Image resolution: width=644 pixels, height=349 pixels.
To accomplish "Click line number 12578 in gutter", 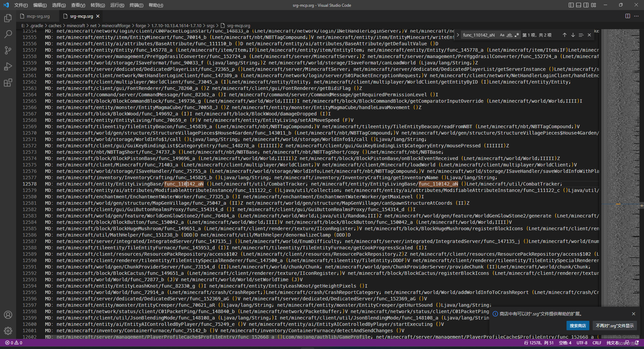I will (x=30, y=184).
